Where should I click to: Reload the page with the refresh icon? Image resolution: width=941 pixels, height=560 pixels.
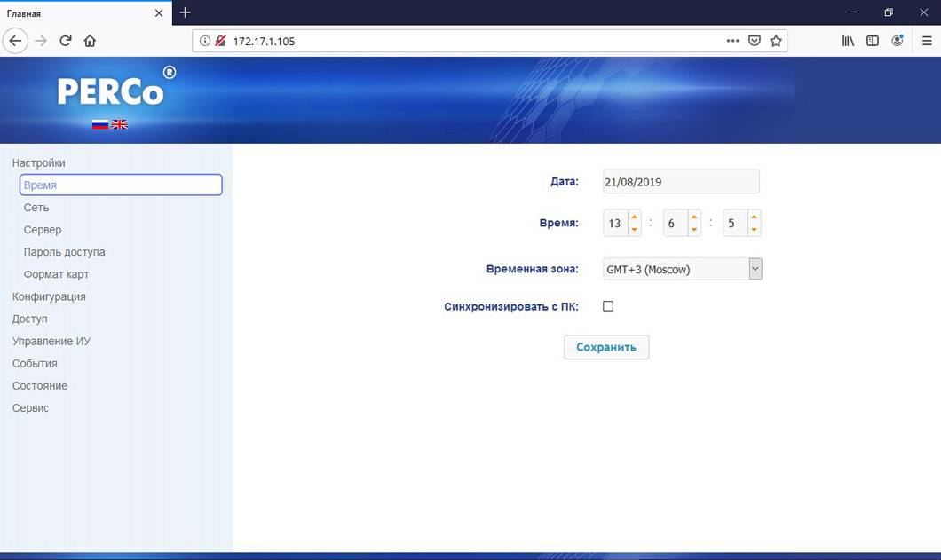[65, 41]
